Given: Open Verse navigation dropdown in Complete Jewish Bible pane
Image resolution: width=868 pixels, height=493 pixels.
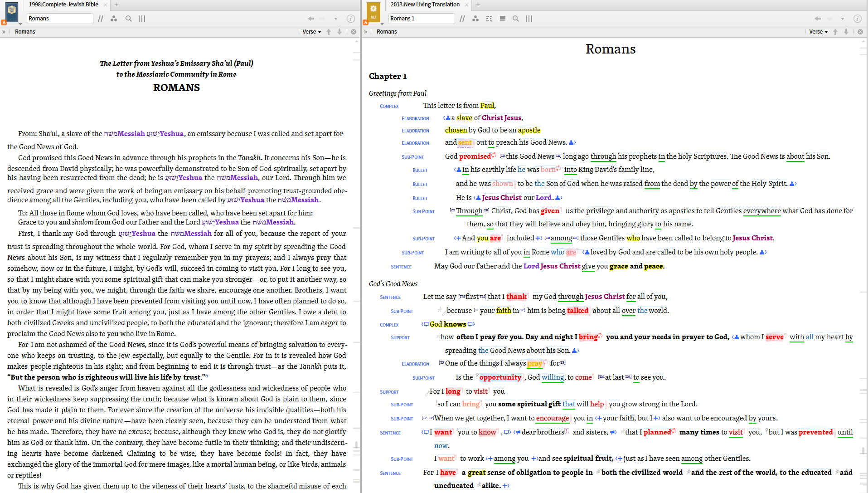Looking at the screenshot, I should pos(312,32).
